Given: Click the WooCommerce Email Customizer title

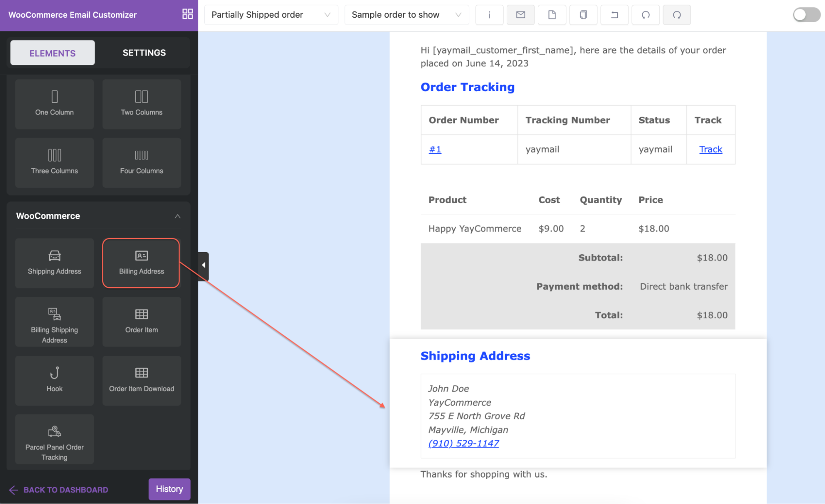Looking at the screenshot, I should click(x=72, y=15).
